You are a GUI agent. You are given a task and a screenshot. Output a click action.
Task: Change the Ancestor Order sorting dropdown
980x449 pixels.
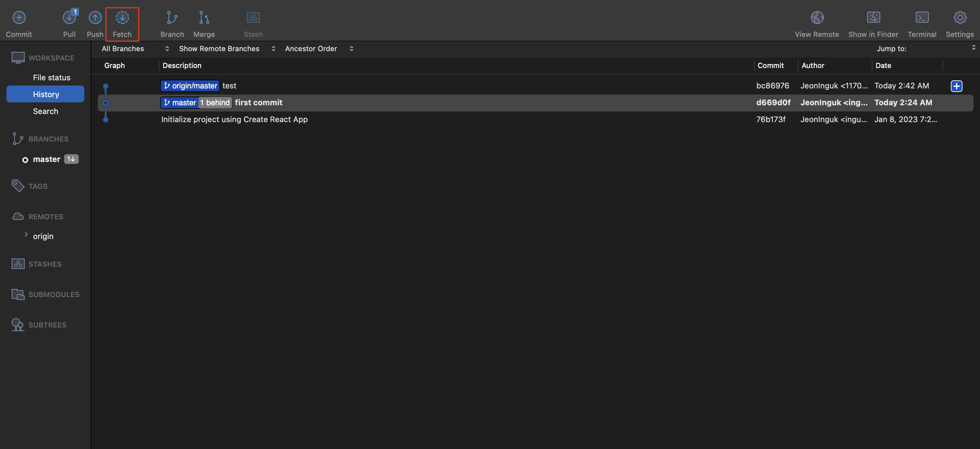click(319, 49)
